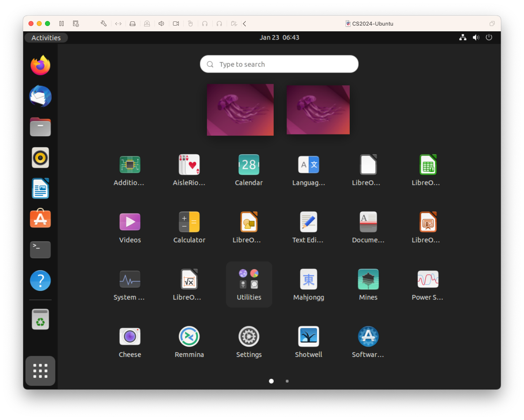
Task: Open the system power menu
Action: [x=489, y=38]
